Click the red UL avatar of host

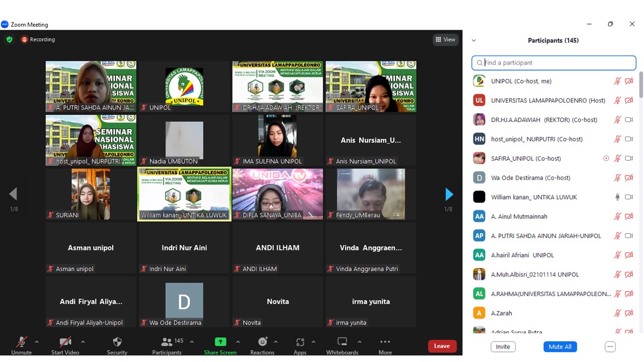tap(479, 101)
